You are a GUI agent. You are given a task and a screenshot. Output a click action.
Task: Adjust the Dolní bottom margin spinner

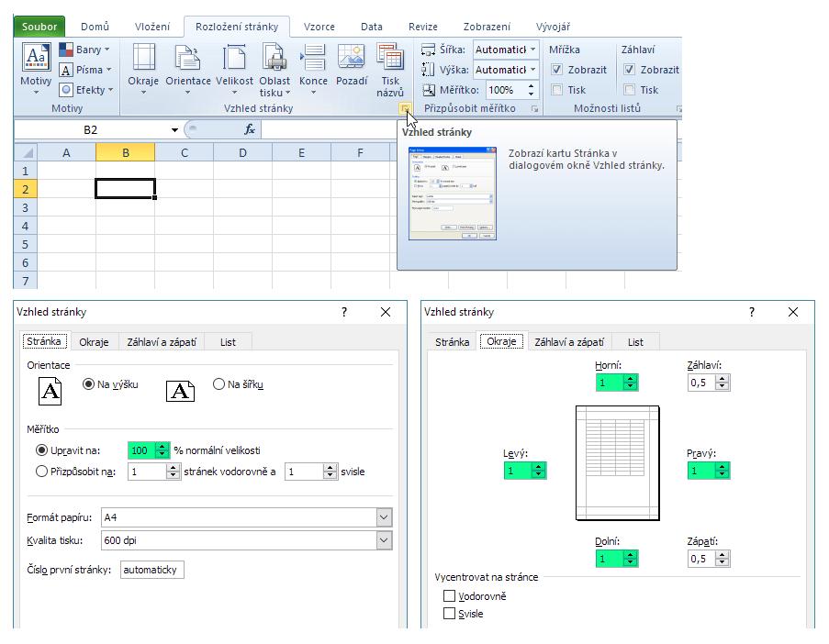630,558
